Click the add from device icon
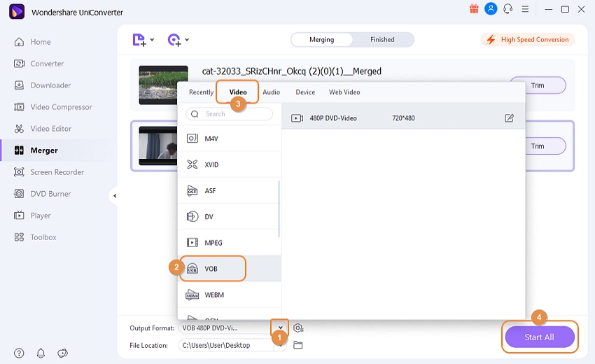Image resolution: width=595 pixels, height=364 pixels. (174, 40)
